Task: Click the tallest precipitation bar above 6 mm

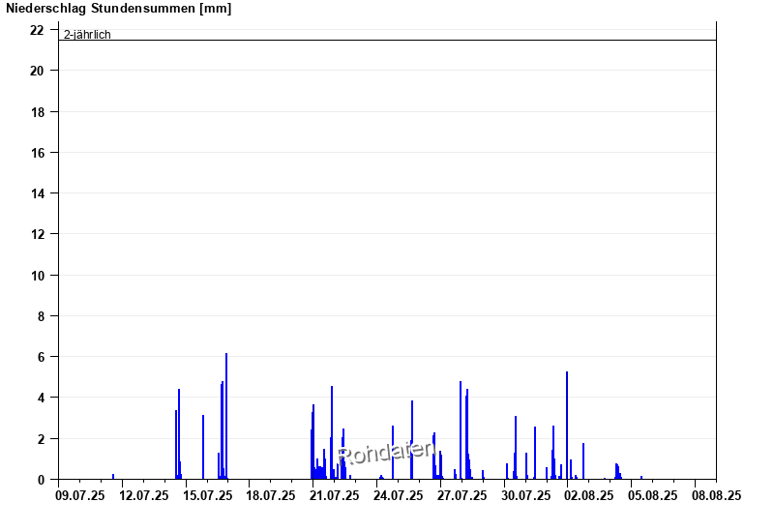Action: (x=226, y=416)
